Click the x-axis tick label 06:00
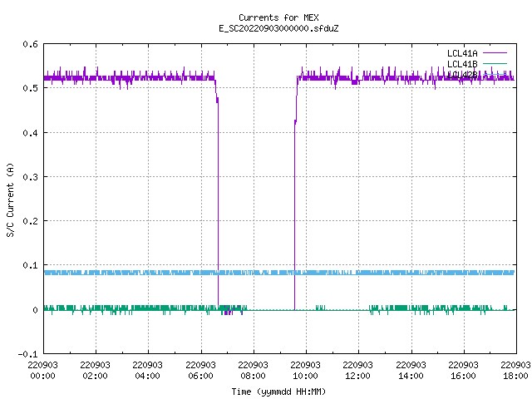The image size is (532, 399). pyautogui.click(x=200, y=376)
